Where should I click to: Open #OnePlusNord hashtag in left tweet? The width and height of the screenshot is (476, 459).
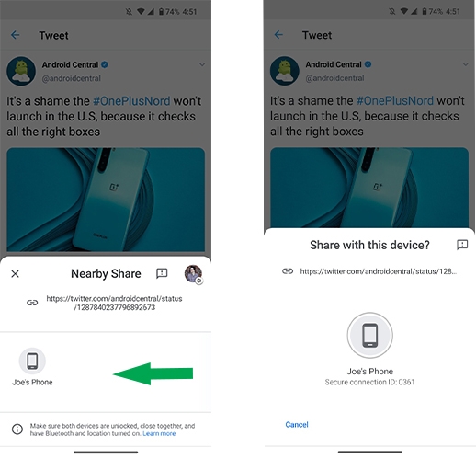pos(131,101)
